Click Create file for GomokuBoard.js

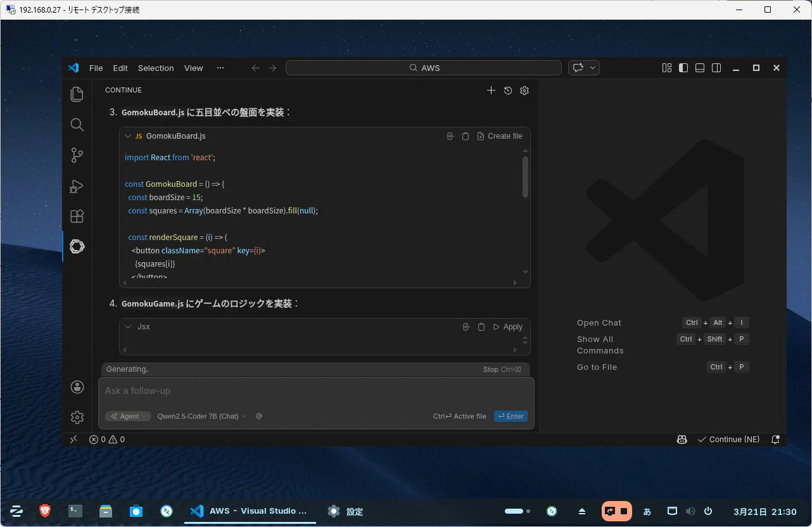pyautogui.click(x=500, y=136)
